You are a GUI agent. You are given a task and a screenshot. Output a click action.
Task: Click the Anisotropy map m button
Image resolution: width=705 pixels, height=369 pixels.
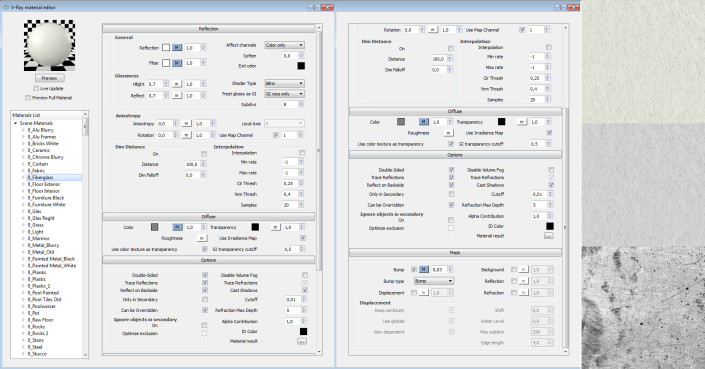[187, 124]
